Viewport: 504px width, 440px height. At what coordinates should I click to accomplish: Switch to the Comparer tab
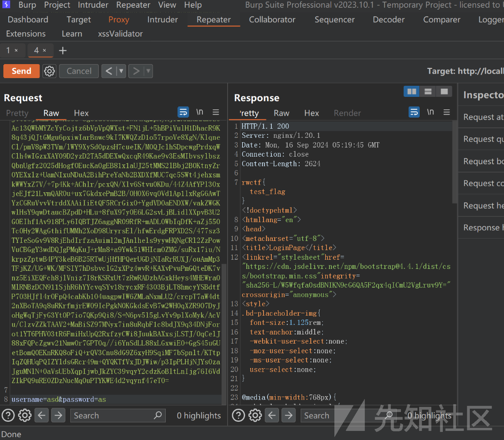[x=442, y=20]
